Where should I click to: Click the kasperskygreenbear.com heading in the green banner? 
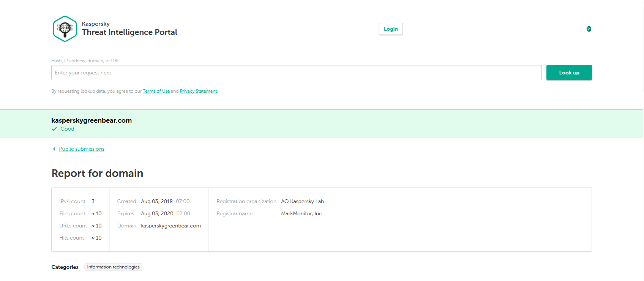click(92, 120)
